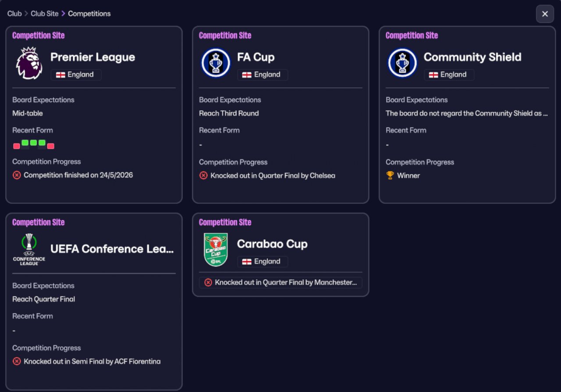Click the Carabao Cup logo
561x392 pixels.
point(216,249)
